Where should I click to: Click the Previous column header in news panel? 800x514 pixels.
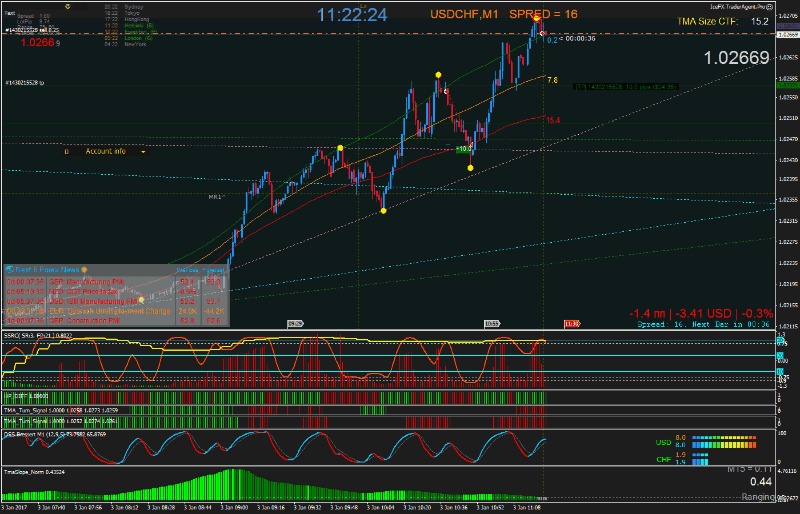pos(187,270)
